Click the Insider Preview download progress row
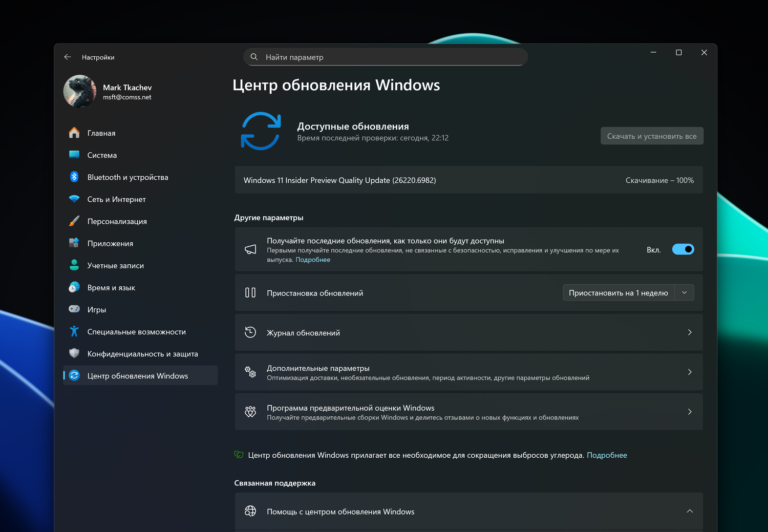The height and width of the screenshot is (532, 768). coord(468,180)
